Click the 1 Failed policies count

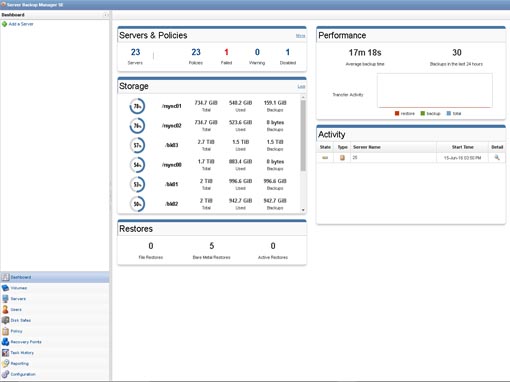[x=226, y=52]
